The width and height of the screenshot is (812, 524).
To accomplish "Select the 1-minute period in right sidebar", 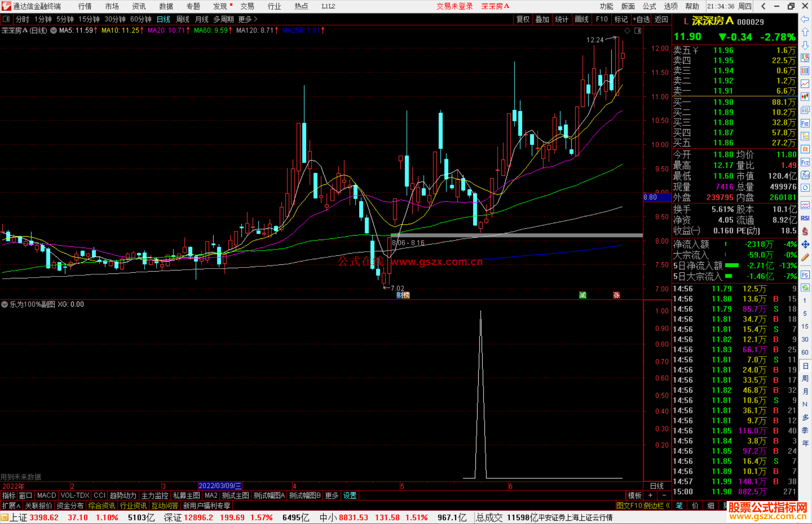I will point(805,301).
